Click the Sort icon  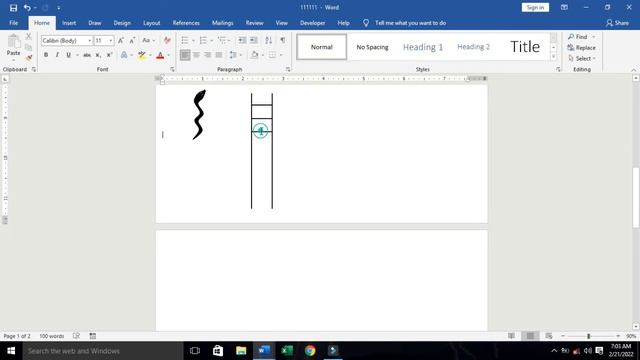click(x=269, y=40)
